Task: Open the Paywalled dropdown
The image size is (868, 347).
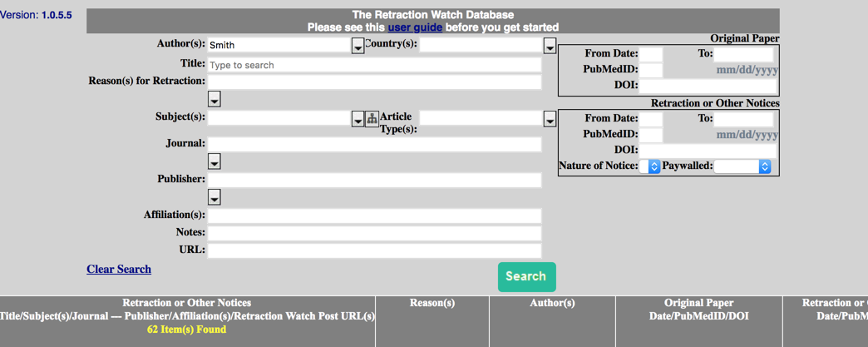Action: click(742, 166)
